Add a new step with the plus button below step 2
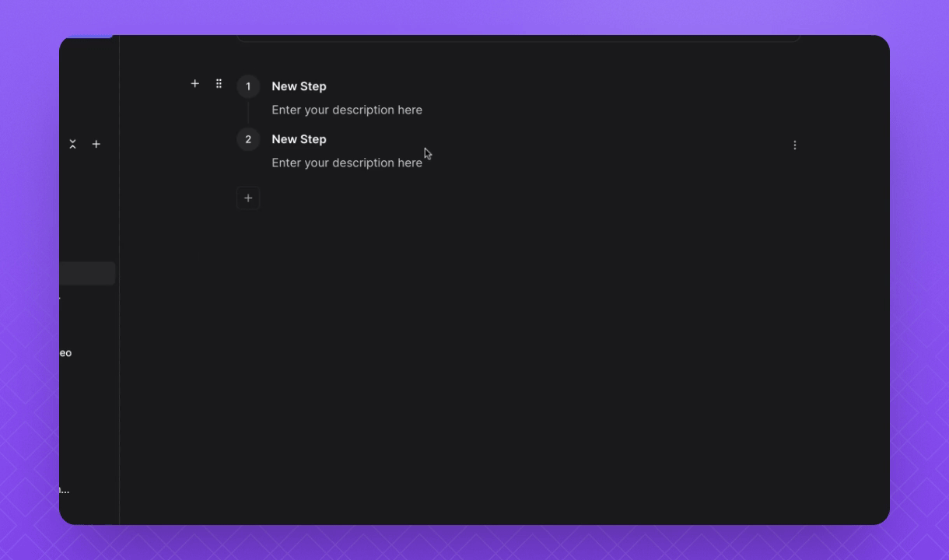 tap(248, 198)
